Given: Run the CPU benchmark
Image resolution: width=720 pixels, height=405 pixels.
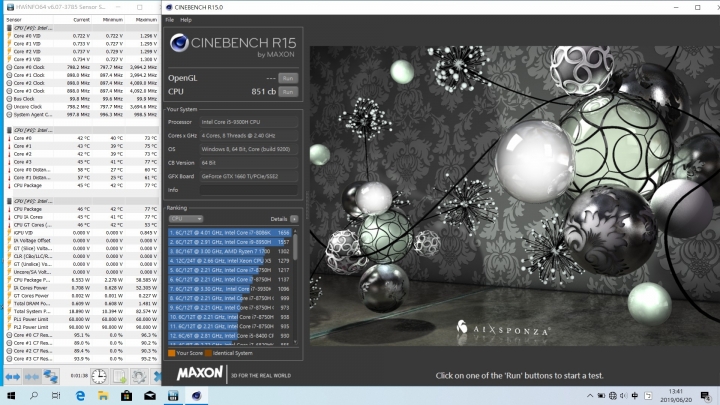Looking at the screenshot, I should tap(288, 92).
